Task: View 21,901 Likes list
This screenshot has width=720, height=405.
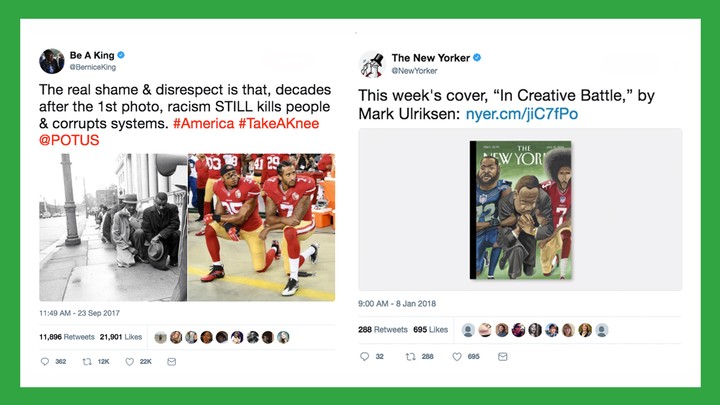Action: click(x=121, y=337)
